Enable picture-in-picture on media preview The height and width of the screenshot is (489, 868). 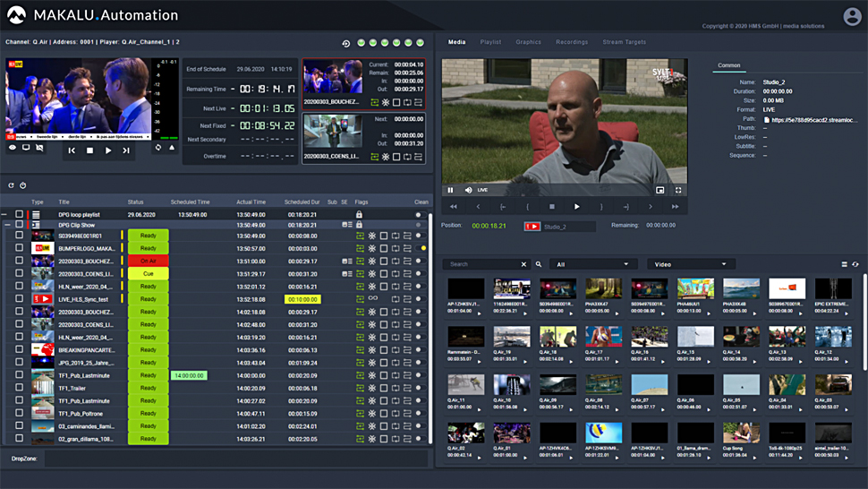[660, 190]
